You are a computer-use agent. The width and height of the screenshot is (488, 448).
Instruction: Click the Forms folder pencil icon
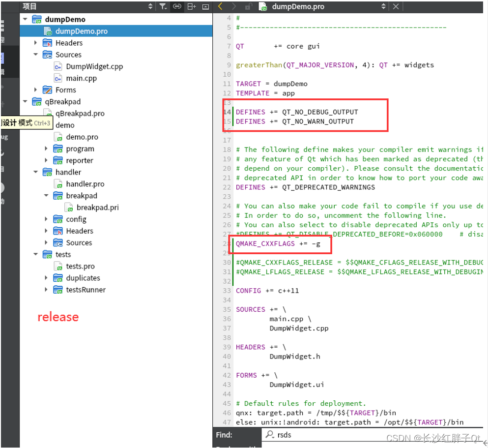click(x=47, y=90)
